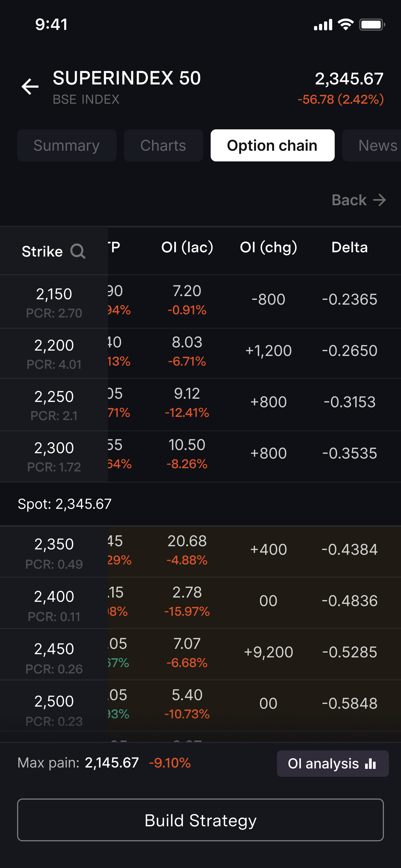Tap the Delta column header
The width and height of the screenshot is (401, 868).
(349, 247)
